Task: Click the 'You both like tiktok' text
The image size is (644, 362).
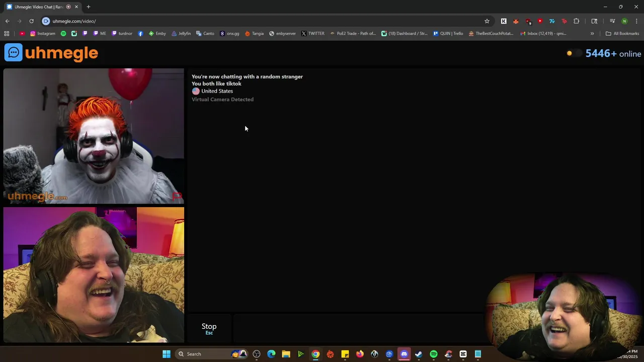Action: pyautogui.click(x=216, y=84)
